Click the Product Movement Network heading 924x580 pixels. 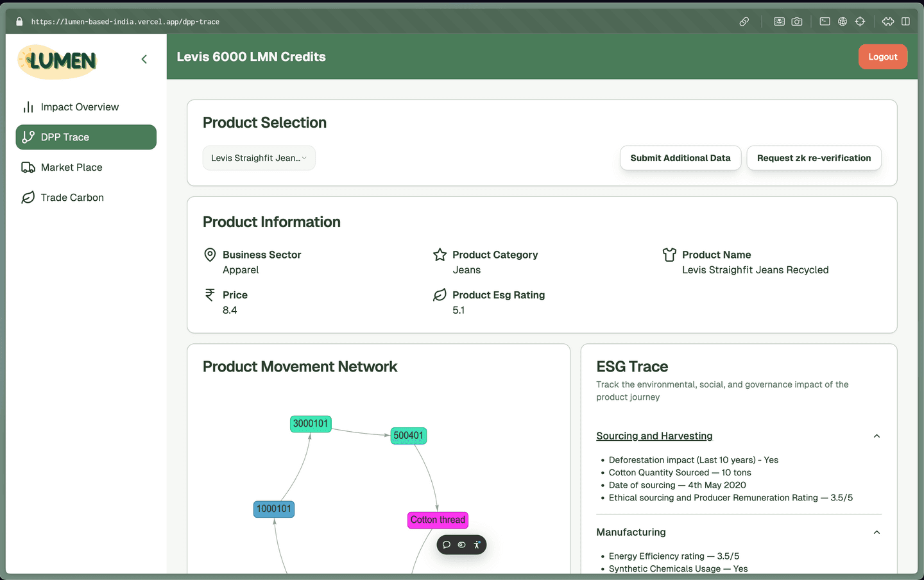(300, 366)
